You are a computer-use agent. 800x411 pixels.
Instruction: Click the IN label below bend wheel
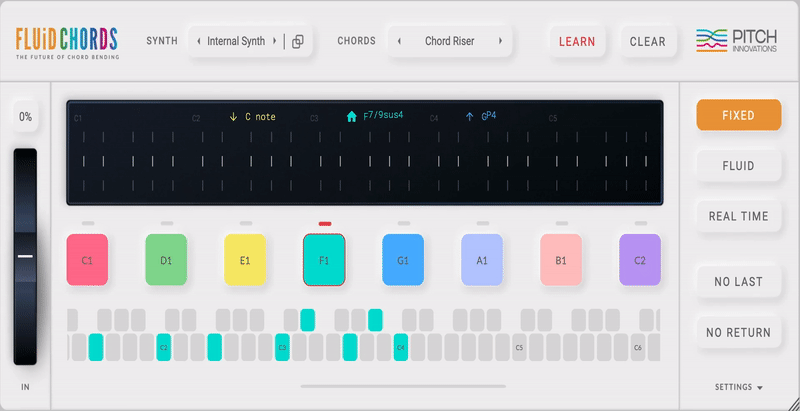[25, 387]
